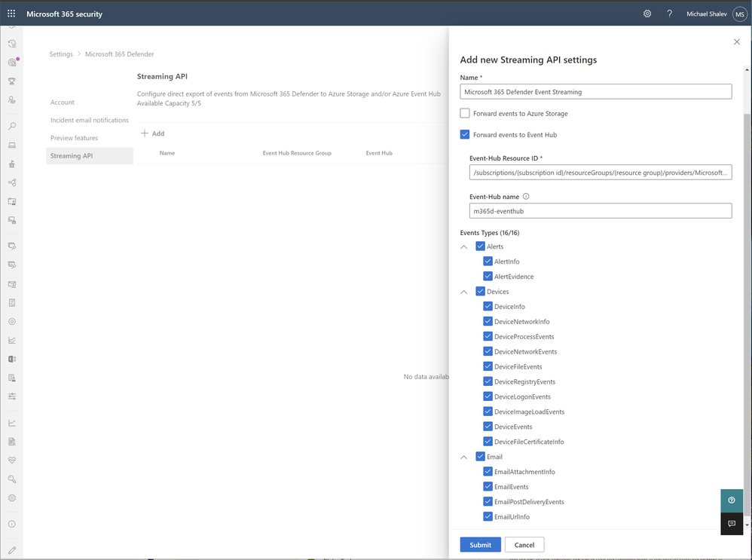Image resolution: width=752 pixels, height=560 pixels.
Task: Open Secure score trophy icon
Action: point(12,81)
